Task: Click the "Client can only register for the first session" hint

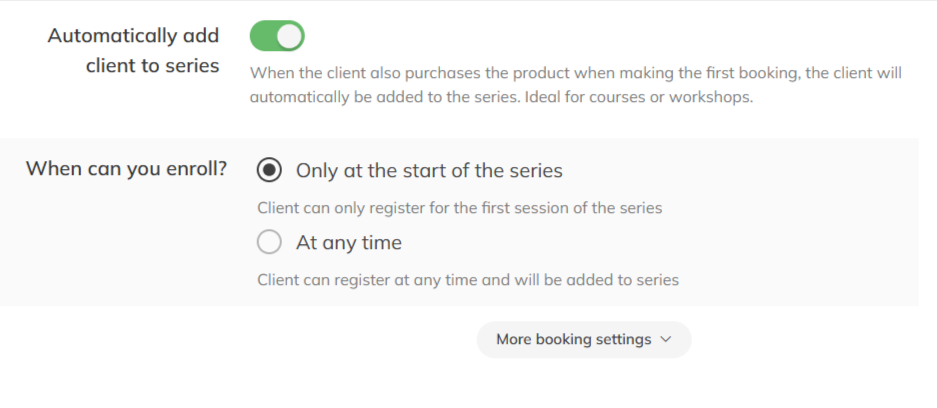Action: pos(459,209)
